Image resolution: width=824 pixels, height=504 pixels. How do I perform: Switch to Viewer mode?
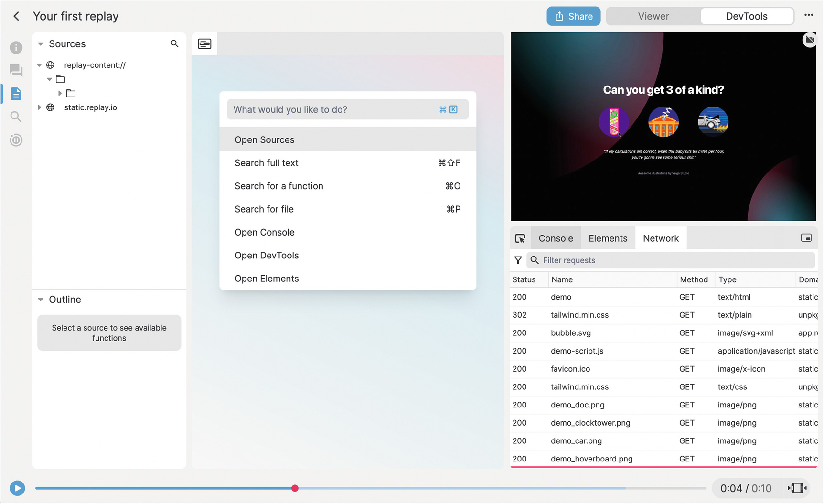point(653,16)
